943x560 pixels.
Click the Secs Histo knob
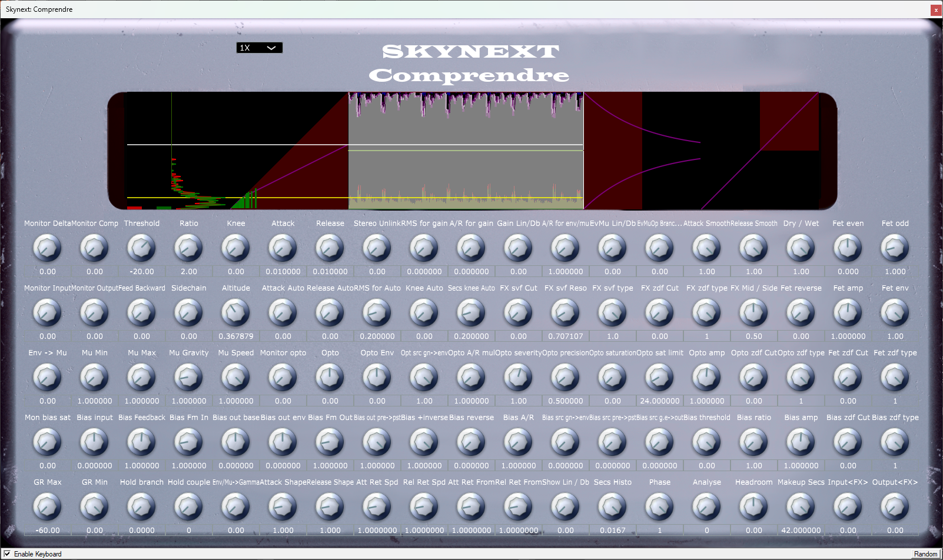pos(612,506)
